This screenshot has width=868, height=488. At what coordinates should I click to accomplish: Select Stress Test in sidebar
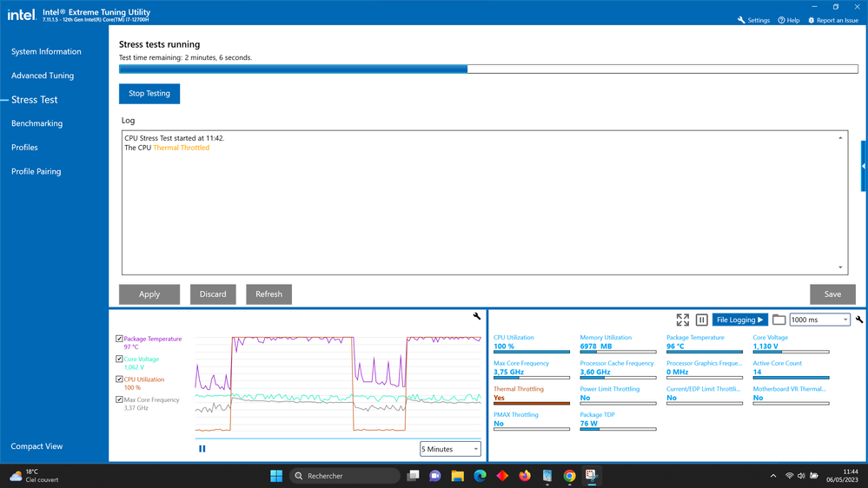[35, 100]
